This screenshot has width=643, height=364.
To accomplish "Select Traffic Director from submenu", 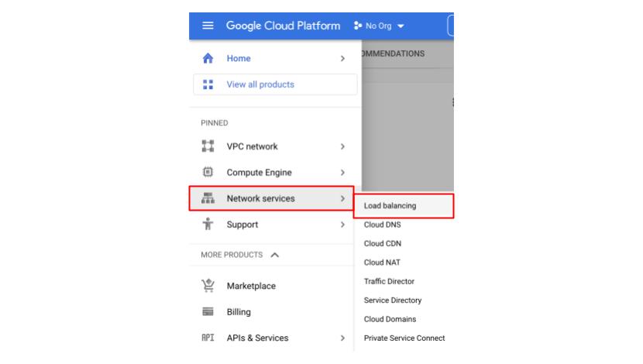I will coord(389,281).
